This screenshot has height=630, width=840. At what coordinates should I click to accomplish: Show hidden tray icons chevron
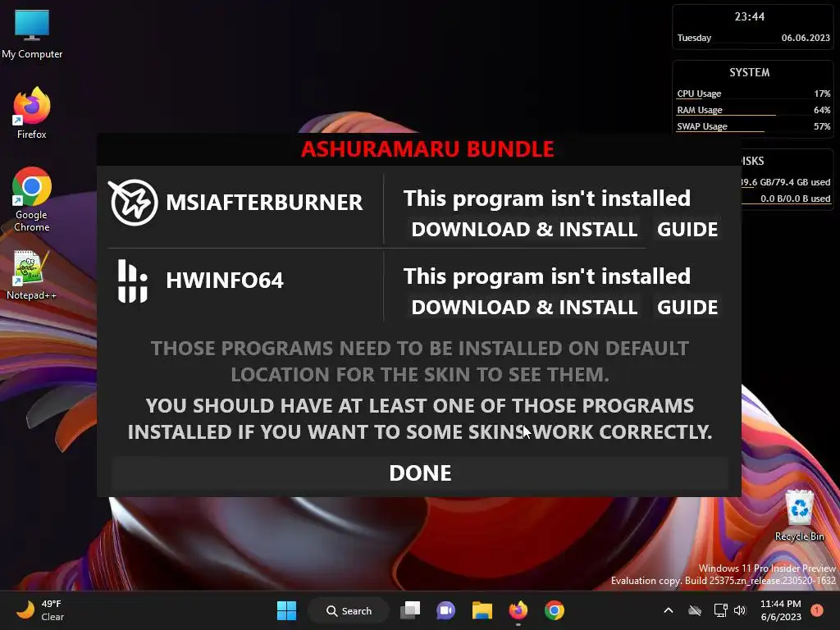click(669, 610)
